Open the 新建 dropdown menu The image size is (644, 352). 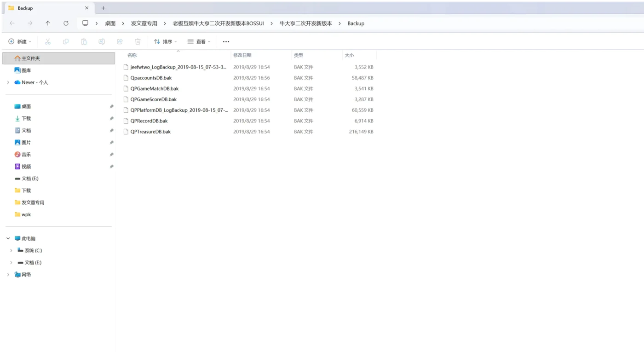tap(20, 41)
